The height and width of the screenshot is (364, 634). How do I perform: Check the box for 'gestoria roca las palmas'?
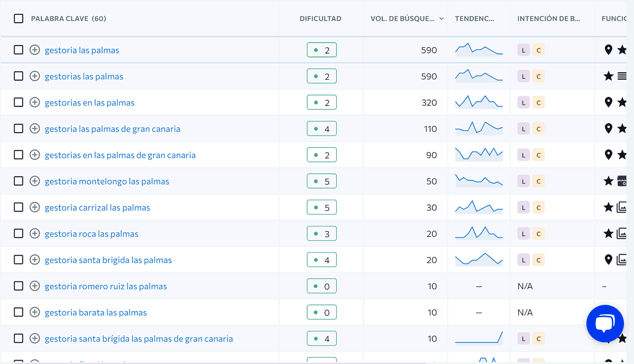18,234
